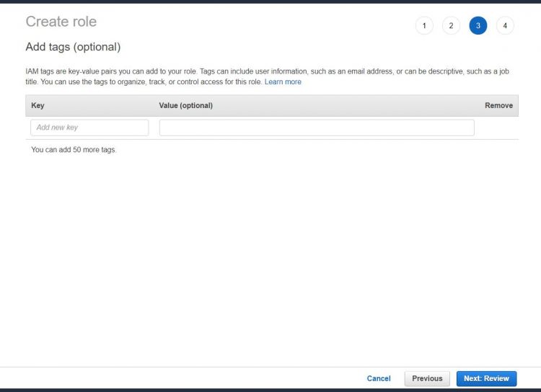Focus the Add new key field
Viewport: 541px width, 392px height.
(89, 128)
